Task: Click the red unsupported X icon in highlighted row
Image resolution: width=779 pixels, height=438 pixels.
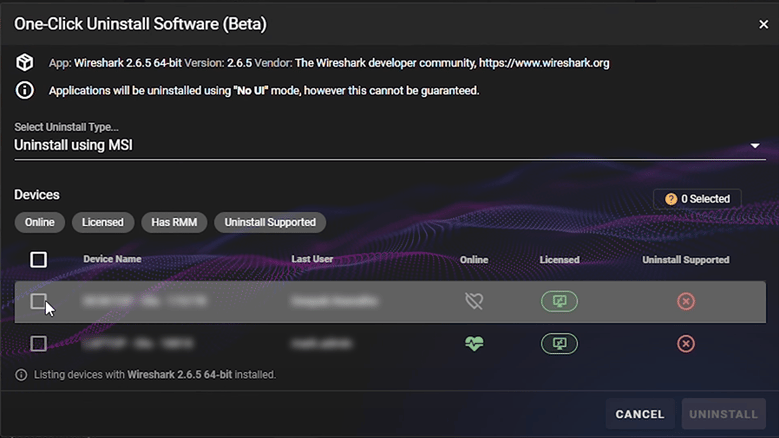Action: click(x=686, y=301)
